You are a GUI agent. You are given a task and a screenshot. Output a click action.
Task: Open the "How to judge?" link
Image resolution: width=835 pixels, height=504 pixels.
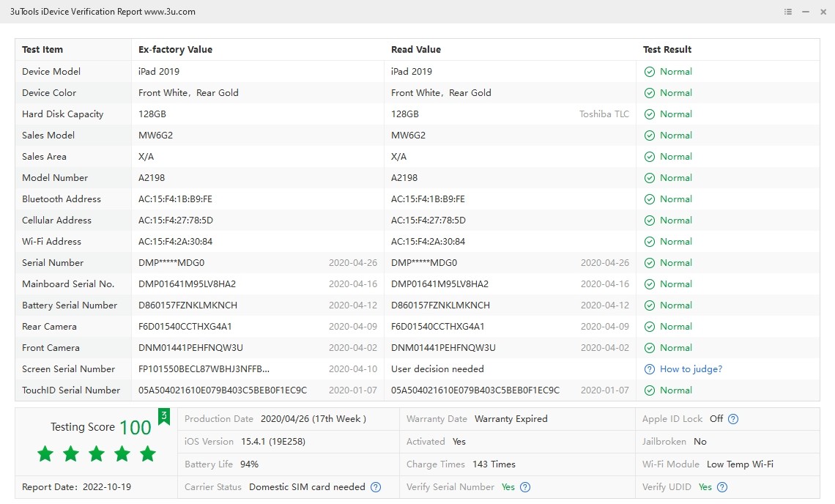click(691, 369)
